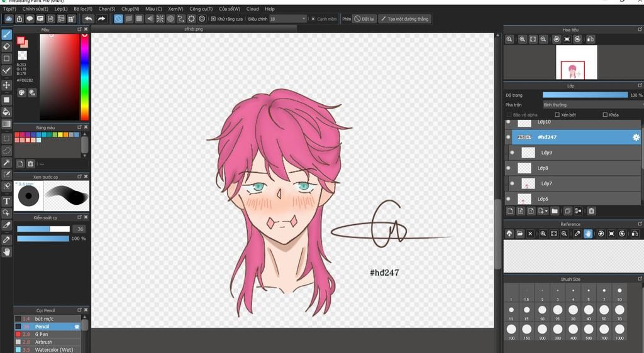Undock the Reference panel
This screenshot has height=353, width=644.
pyautogui.click(x=640, y=224)
